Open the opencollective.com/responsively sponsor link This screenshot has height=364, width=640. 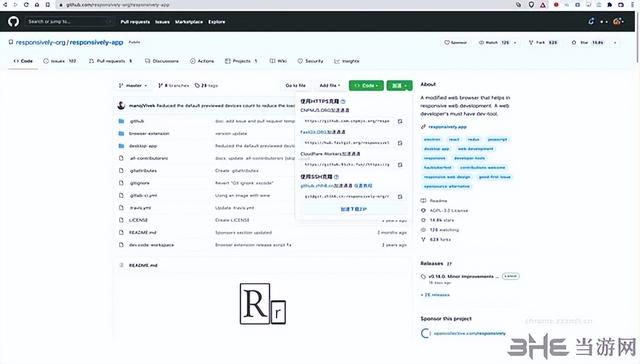click(x=469, y=333)
